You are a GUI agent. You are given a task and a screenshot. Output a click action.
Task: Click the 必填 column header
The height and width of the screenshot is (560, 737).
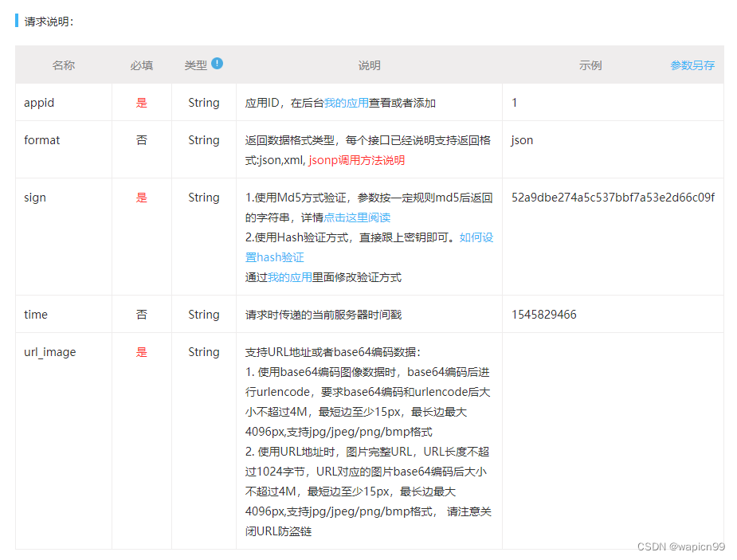click(x=142, y=65)
